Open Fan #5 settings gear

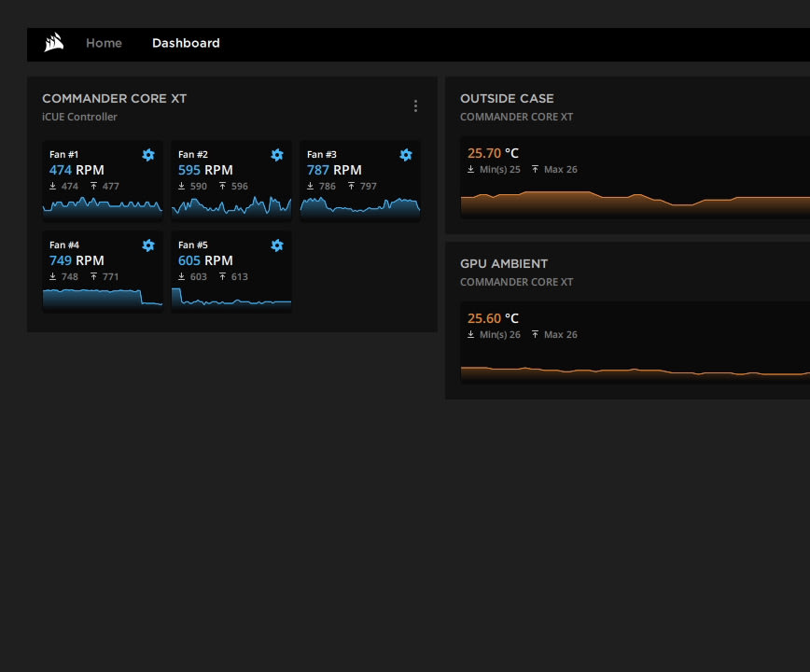(x=277, y=245)
